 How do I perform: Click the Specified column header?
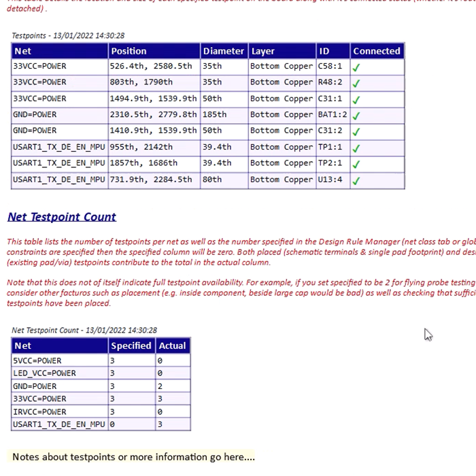click(131, 345)
